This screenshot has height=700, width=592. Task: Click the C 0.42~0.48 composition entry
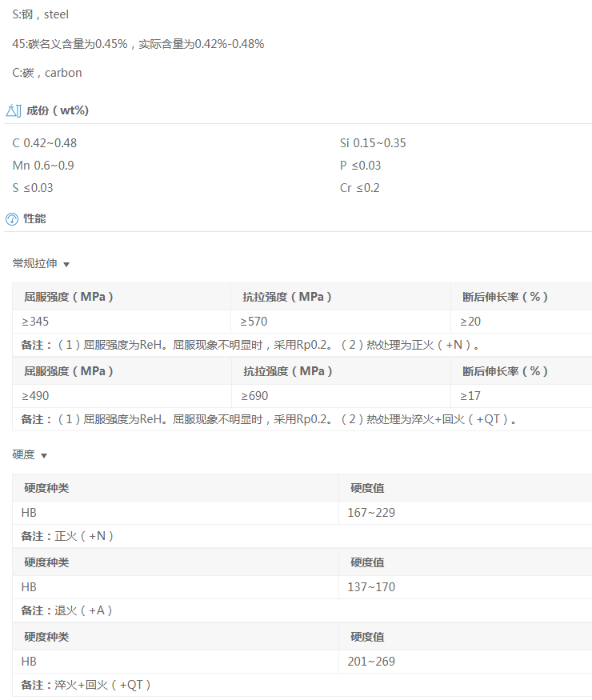[x=45, y=143]
